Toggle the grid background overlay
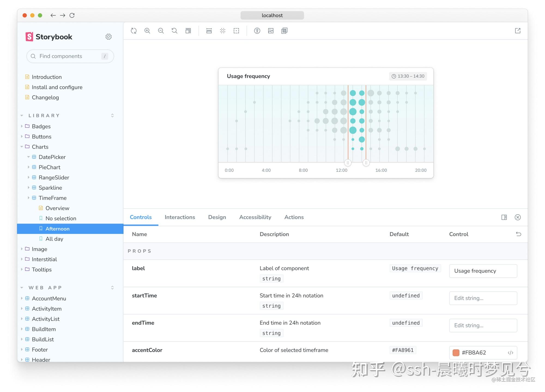The image size is (545, 392). click(x=223, y=31)
